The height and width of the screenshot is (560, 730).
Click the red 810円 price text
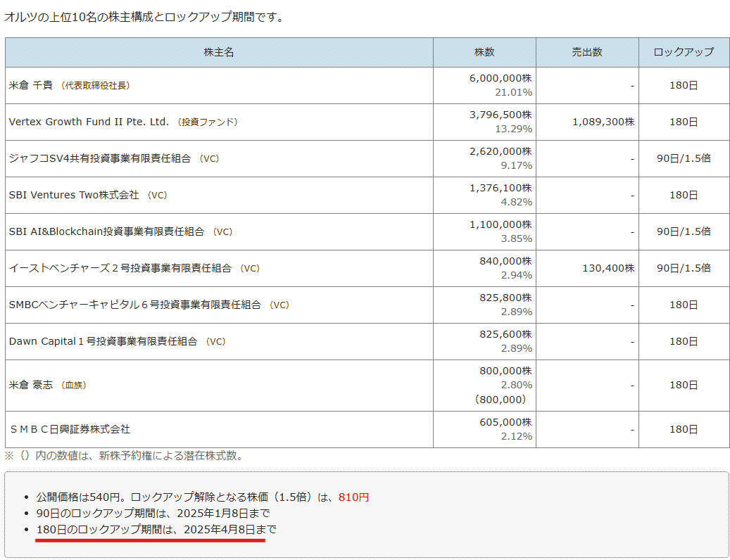354,497
